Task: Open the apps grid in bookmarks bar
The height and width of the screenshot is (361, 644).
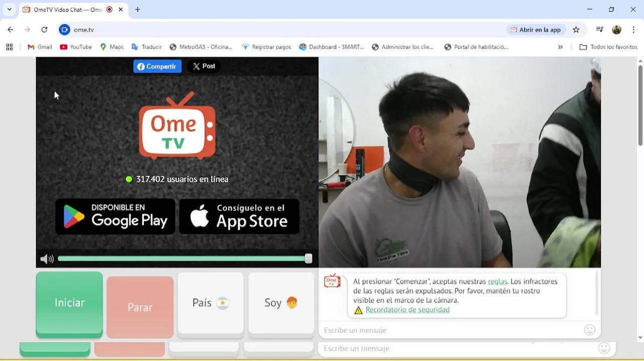Action: click(9, 47)
